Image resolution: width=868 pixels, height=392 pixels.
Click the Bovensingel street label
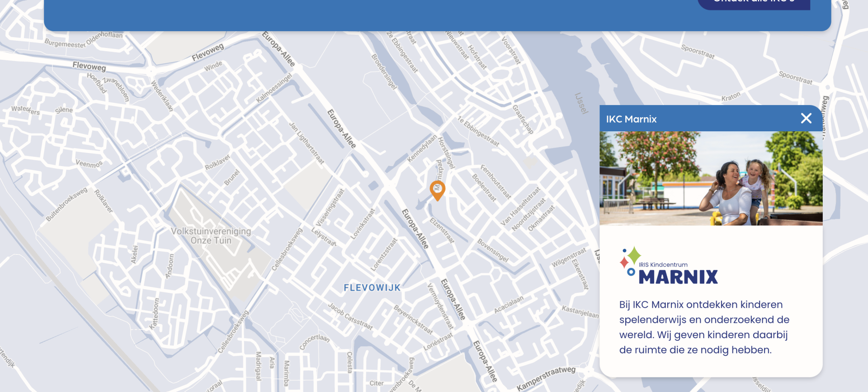click(x=493, y=251)
